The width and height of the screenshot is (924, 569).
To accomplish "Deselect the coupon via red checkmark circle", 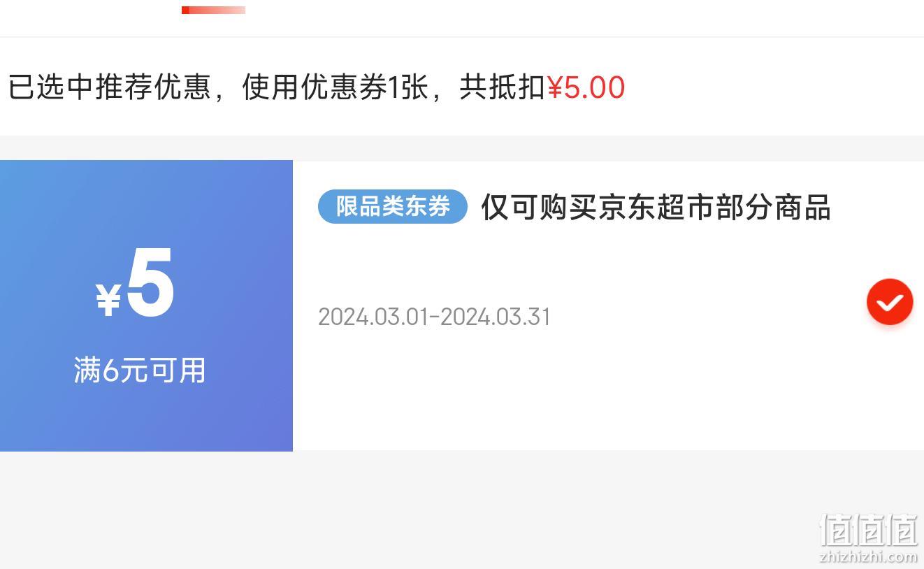I will [x=890, y=302].
